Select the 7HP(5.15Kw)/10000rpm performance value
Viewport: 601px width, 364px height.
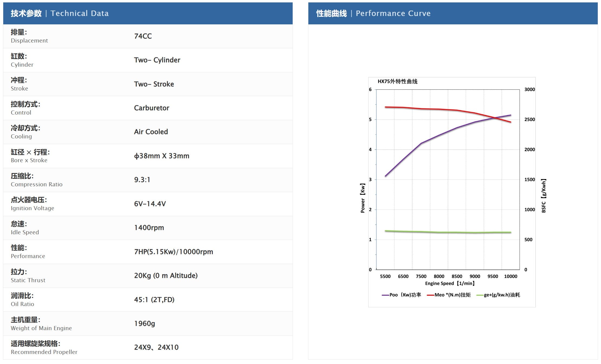173,252
